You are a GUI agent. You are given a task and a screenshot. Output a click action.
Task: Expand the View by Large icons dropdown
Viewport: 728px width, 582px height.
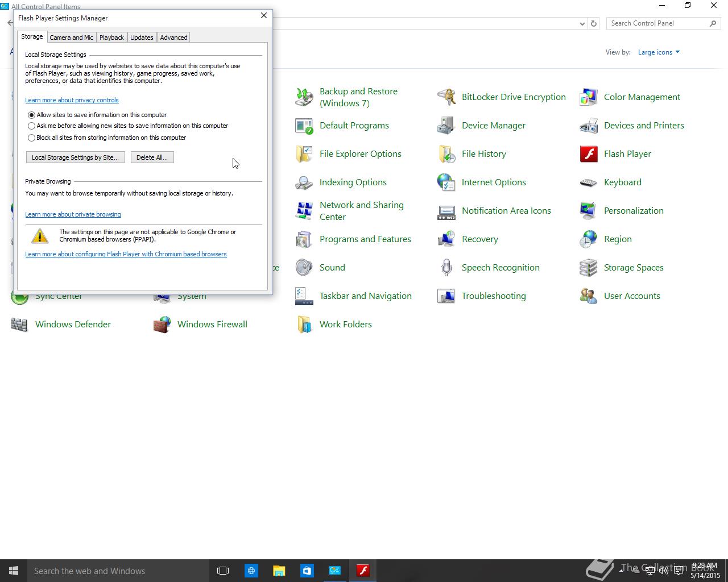[659, 52]
